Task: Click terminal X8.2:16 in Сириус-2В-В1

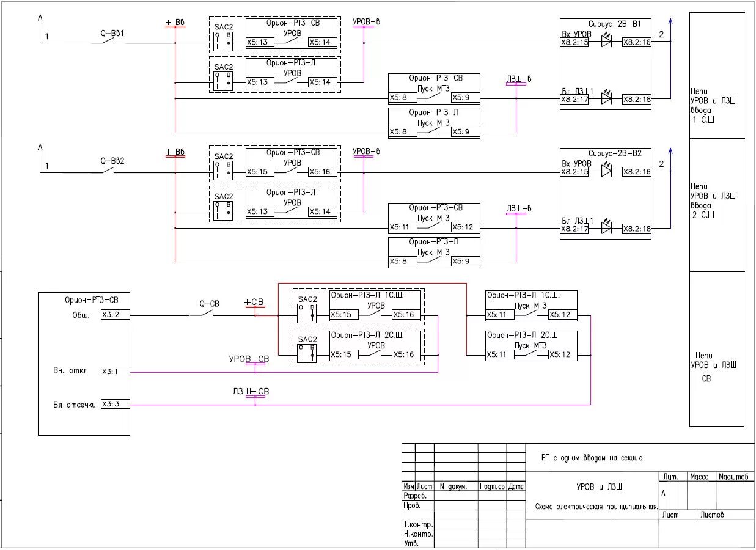Action: coord(636,42)
